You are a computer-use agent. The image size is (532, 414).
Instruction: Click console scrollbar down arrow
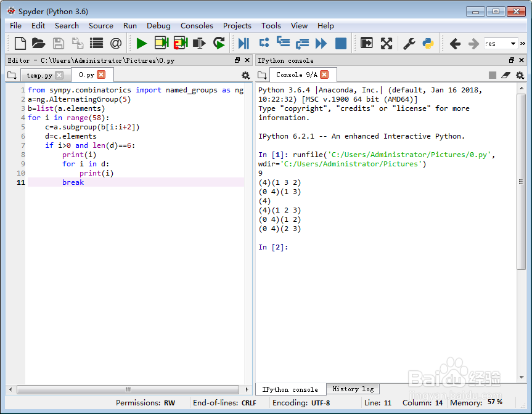click(522, 378)
